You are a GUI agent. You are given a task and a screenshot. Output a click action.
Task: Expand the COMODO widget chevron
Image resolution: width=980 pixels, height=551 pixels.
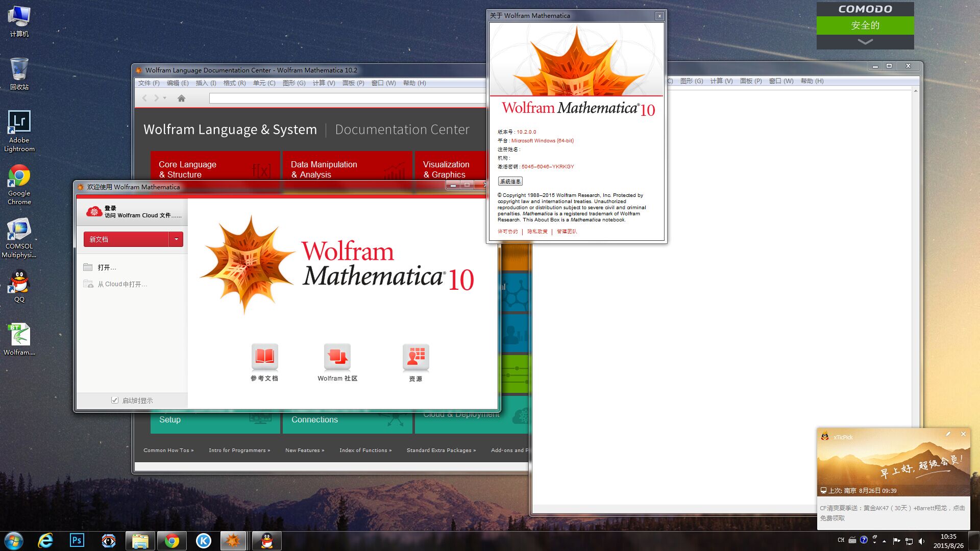[x=865, y=41]
